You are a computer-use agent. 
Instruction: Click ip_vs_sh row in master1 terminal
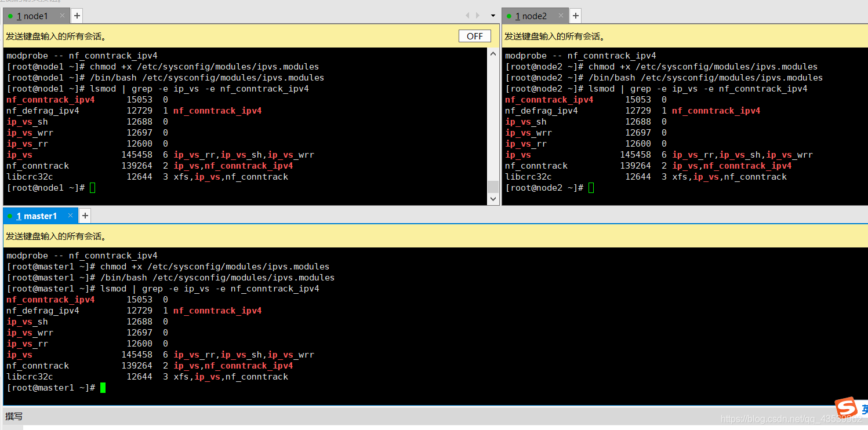pyautogui.click(x=88, y=322)
